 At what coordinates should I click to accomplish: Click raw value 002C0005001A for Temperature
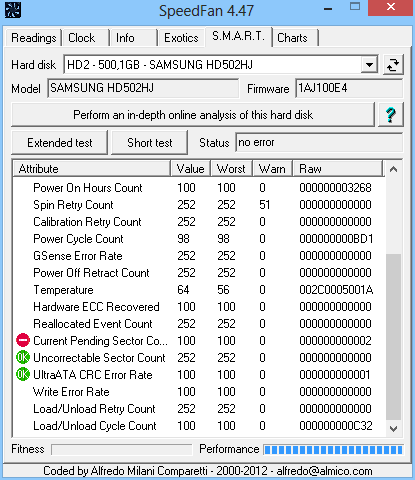coord(336,290)
